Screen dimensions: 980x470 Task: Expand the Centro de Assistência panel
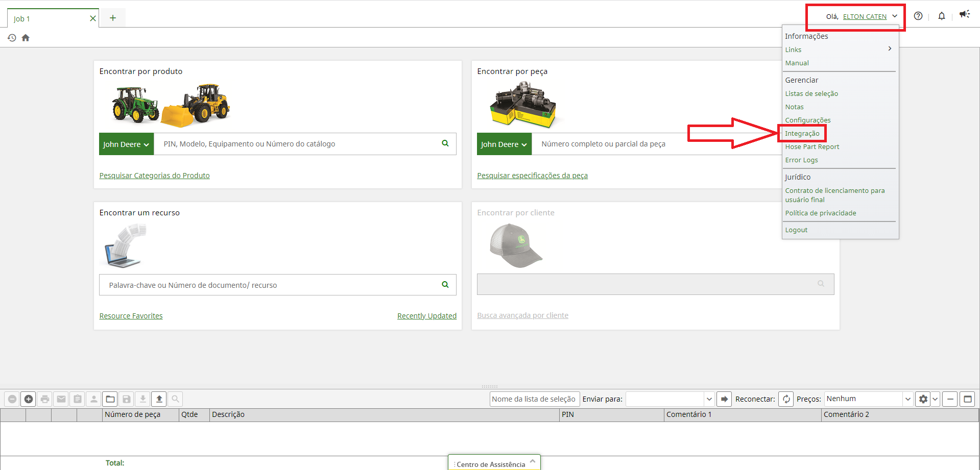click(533, 461)
